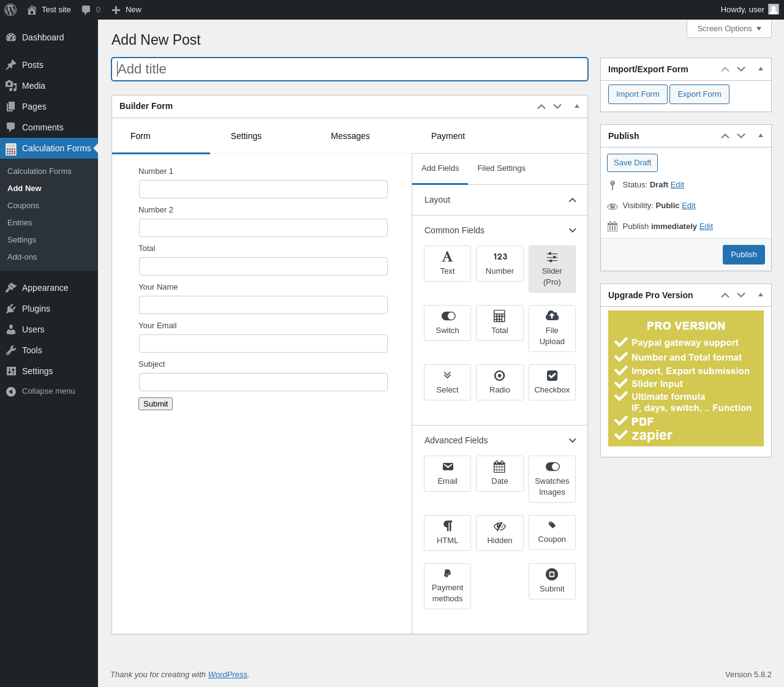Add a Radio field to the form

pyautogui.click(x=500, y=382)
